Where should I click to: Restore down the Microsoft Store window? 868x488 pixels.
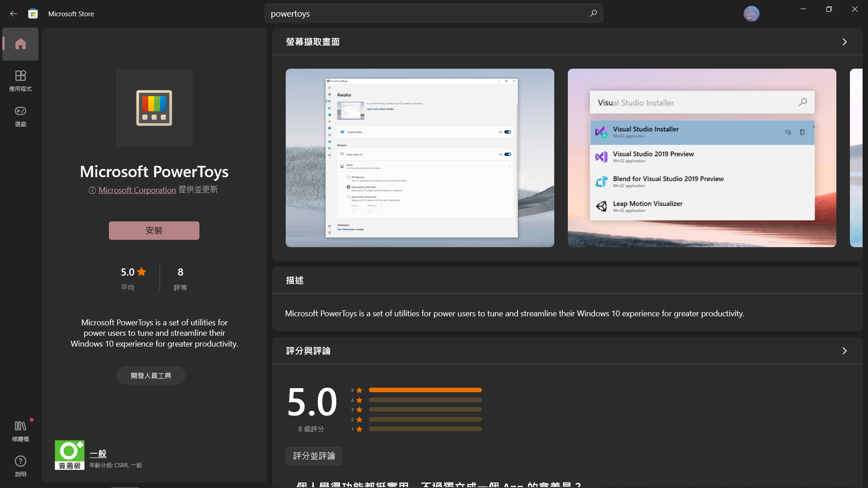829,9
